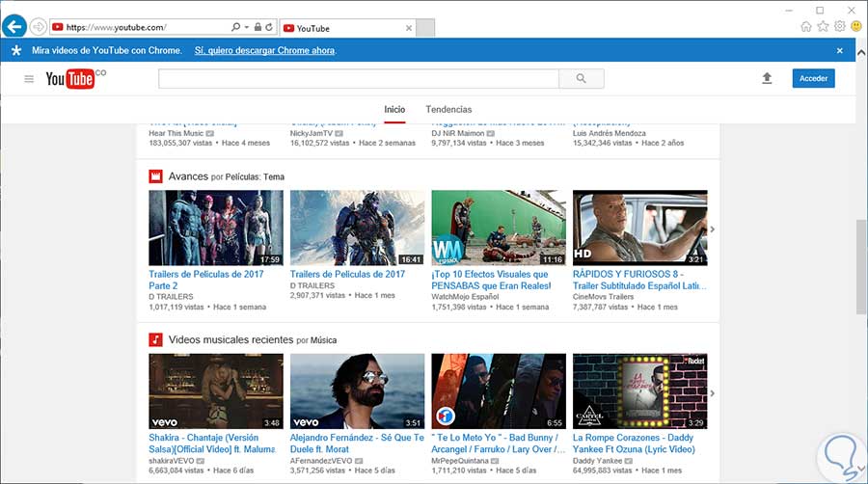Click in the YouTube search input field
Screen dimensions: 868x484
[x=359, y=79]
